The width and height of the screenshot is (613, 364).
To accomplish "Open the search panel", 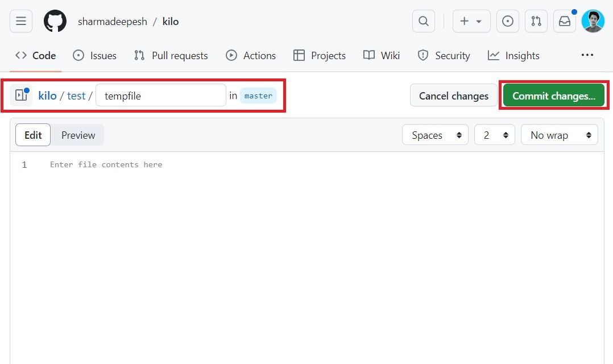I will tap(423, 21).
